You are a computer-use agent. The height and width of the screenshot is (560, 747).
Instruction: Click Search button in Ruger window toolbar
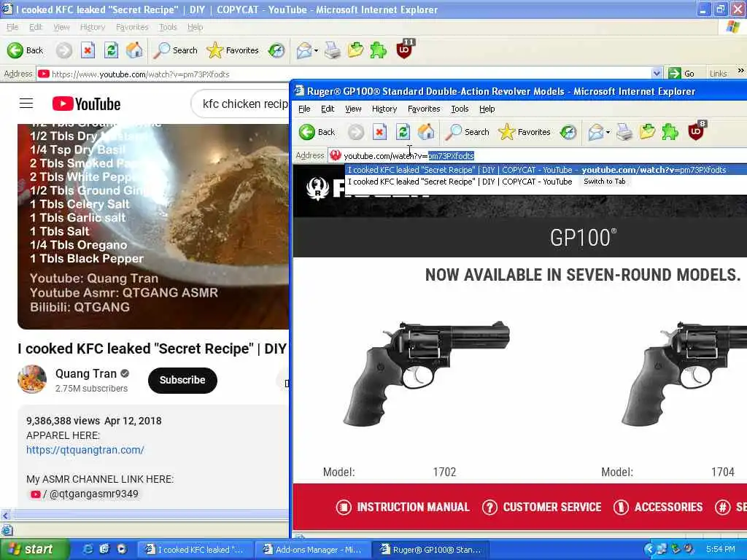pyautogui.click(x=467, y=132)
